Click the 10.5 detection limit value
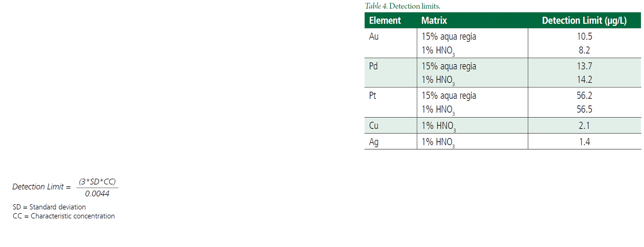The image size is (644, 247). tap(584, 36)
